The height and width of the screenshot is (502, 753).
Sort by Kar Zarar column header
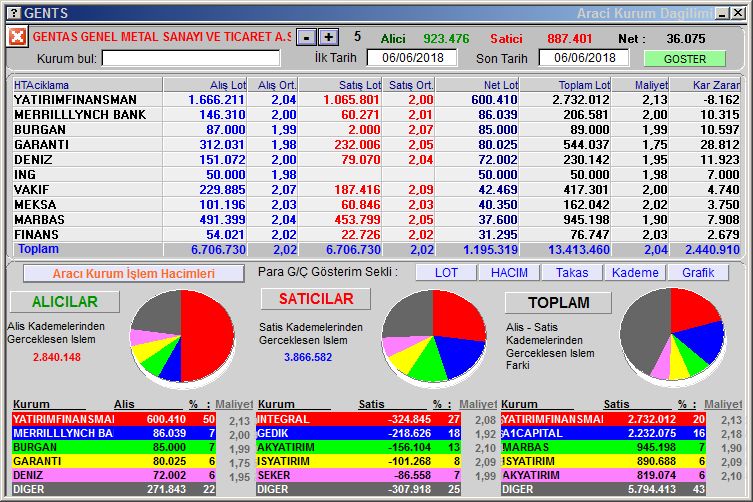705,85
